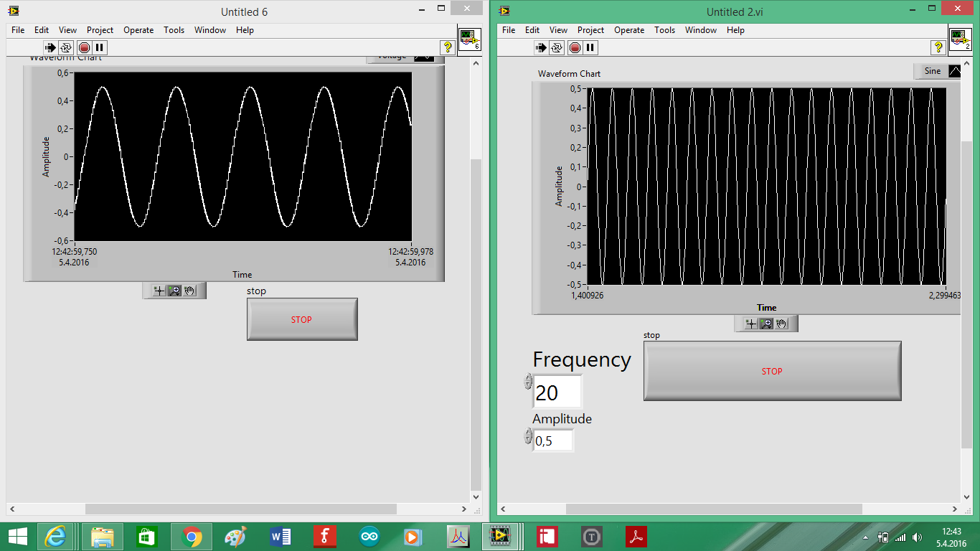Open Tools menu in Untitled 2.vi
The image size is (980, 551).
click(665, 30)
